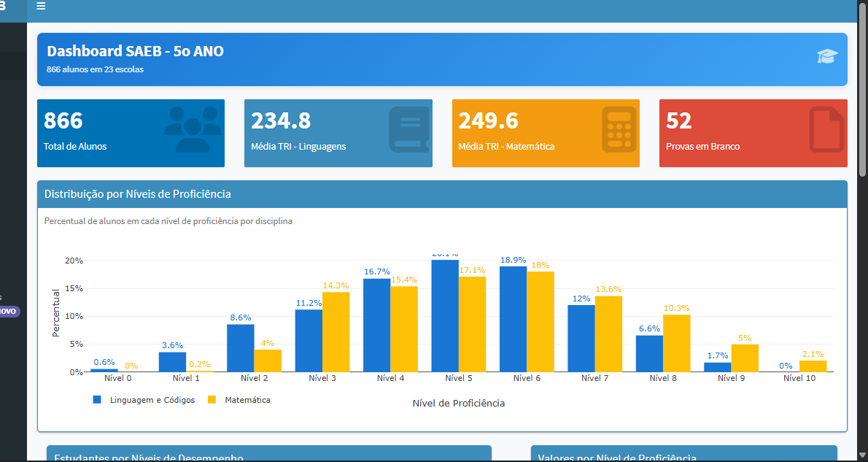868x462 pixels.
Task: Open the Total de Alunos card
Action: [x=131, y=133]
